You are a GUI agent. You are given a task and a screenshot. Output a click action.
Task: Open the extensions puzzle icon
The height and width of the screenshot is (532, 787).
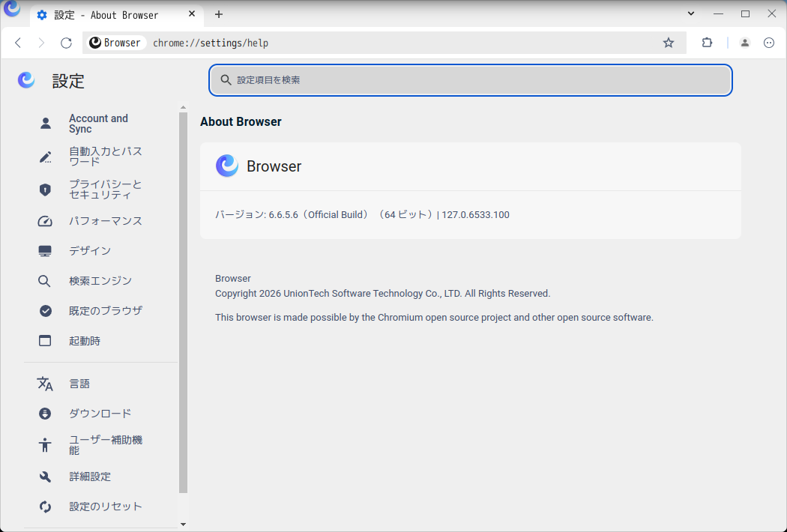point(707,43)
